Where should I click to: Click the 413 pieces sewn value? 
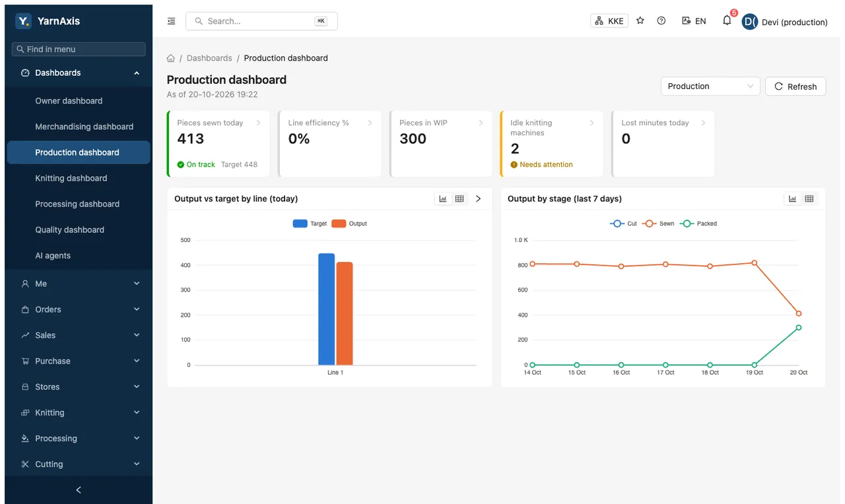191,139
